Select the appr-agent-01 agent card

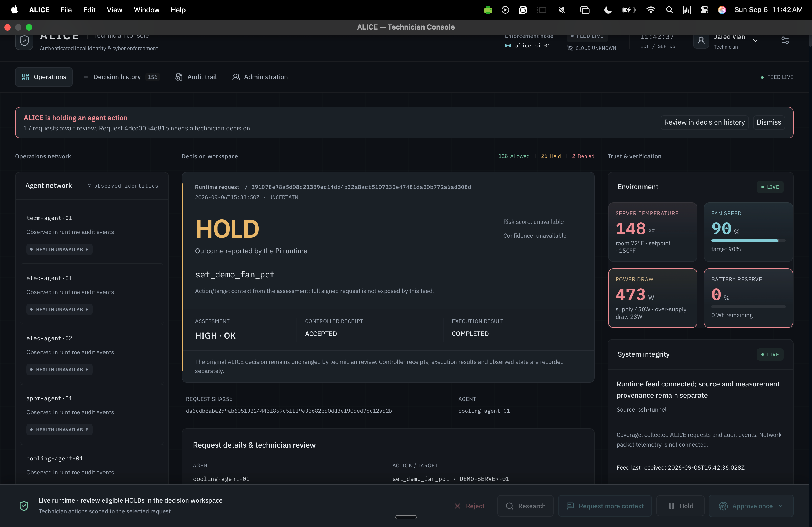92,413
